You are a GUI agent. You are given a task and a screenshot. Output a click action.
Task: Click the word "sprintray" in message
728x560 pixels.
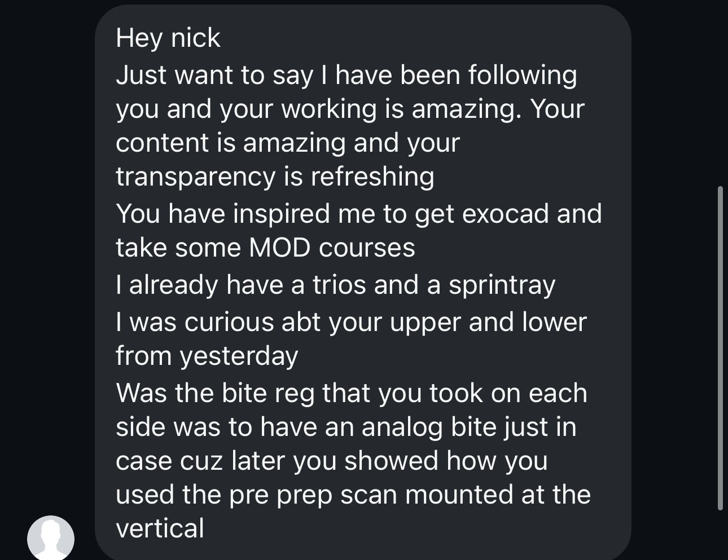502,285
